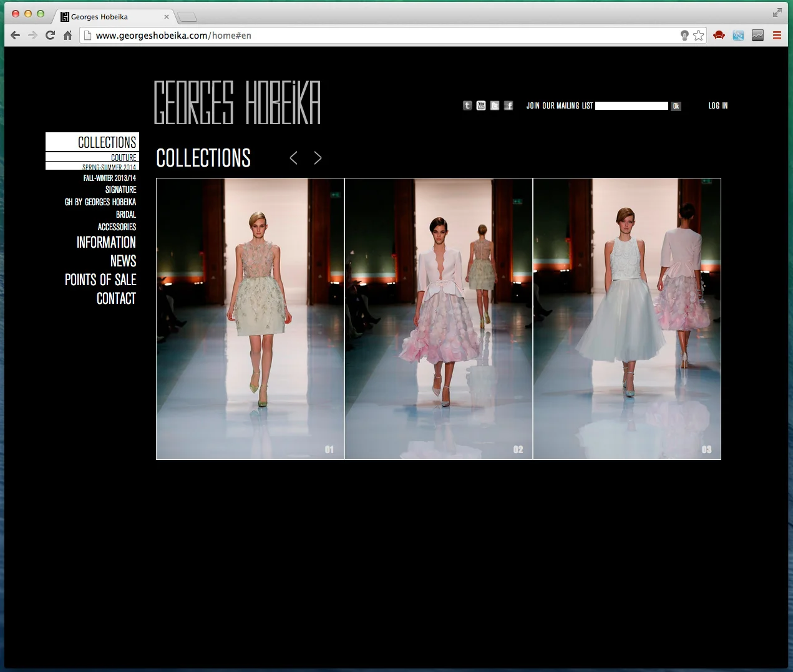Open Accessories section
The image size is (793, 672).
pos(117,227)
